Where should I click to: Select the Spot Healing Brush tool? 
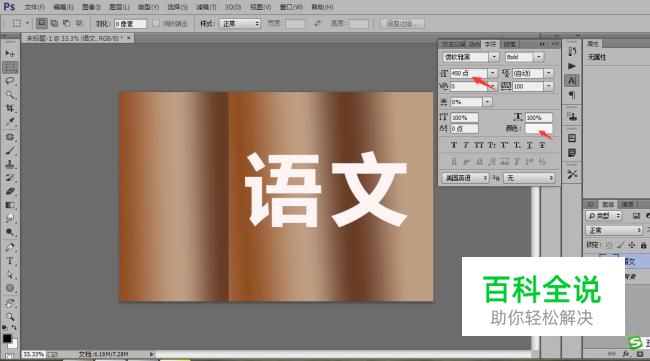(10, 137)
